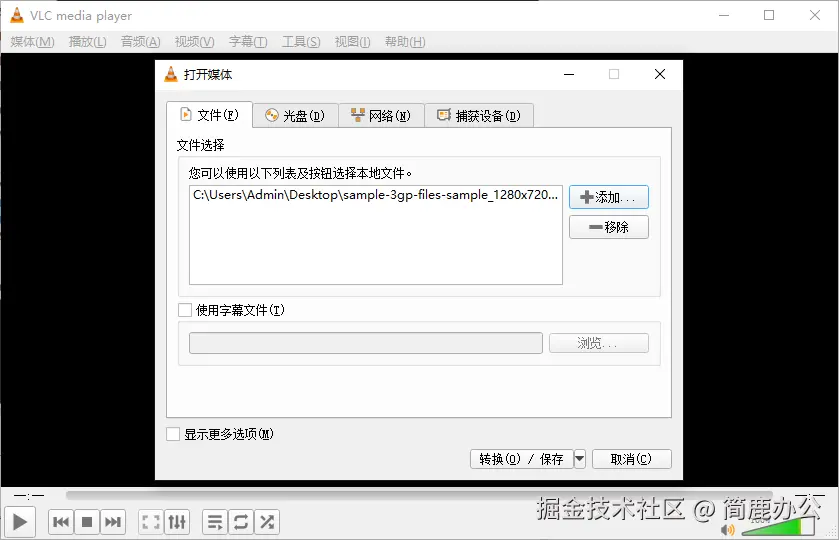839x540 pixels.
Task: Click the 移除 remove button
Action: tap(609, 227)
